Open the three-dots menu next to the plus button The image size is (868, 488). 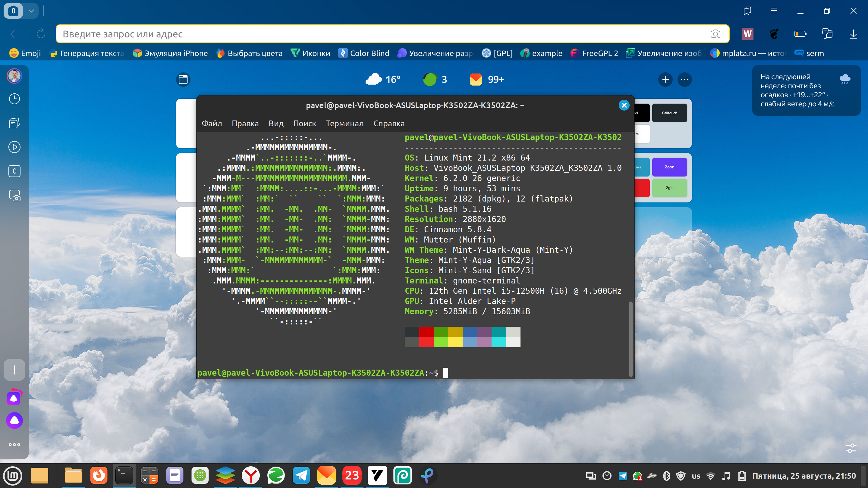(x=684, y=80)
